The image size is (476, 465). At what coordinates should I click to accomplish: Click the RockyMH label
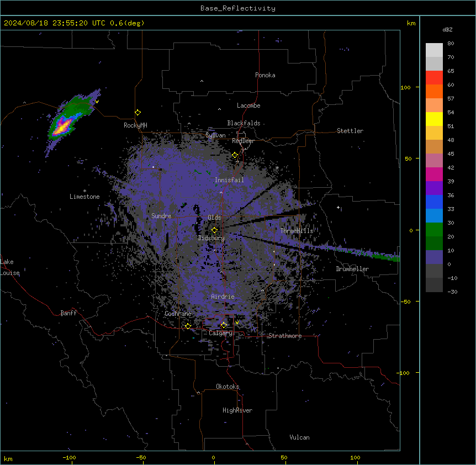tap(135, 125)
